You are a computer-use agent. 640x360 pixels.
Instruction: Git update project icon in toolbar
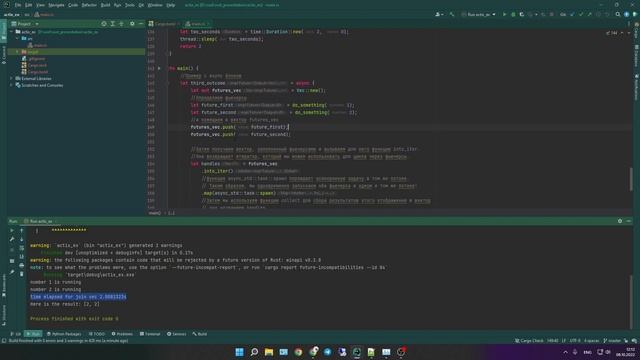[572, 14]
